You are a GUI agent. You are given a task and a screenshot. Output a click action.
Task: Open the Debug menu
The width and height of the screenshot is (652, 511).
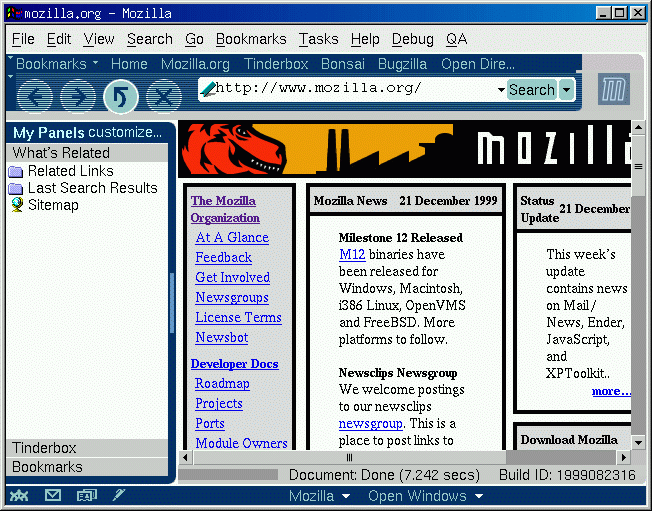[x=412, y=39]
